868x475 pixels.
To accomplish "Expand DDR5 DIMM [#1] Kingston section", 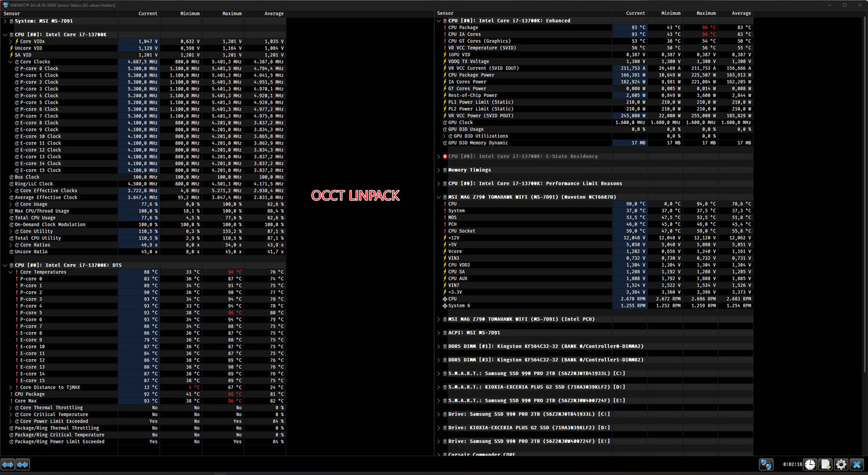I will (439, 346).
